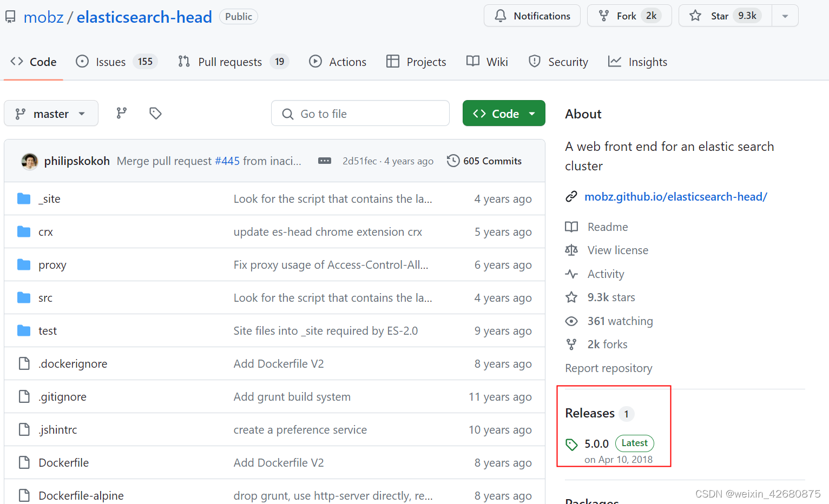Click the folder icon of crx row

tap(24, 232)
